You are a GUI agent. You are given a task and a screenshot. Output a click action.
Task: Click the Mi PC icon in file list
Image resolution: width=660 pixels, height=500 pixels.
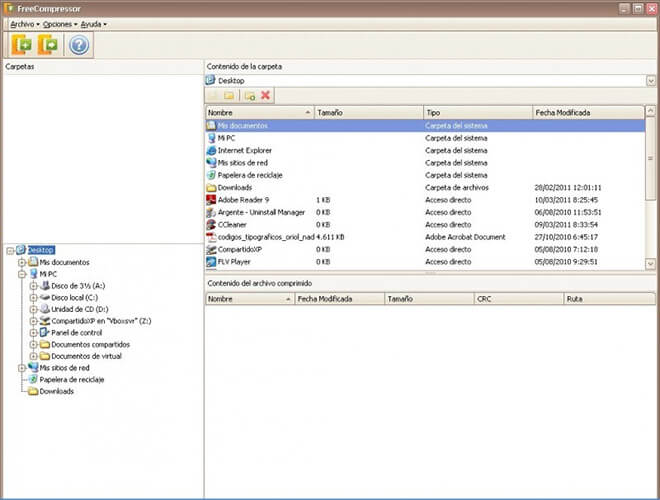(211, 138)
